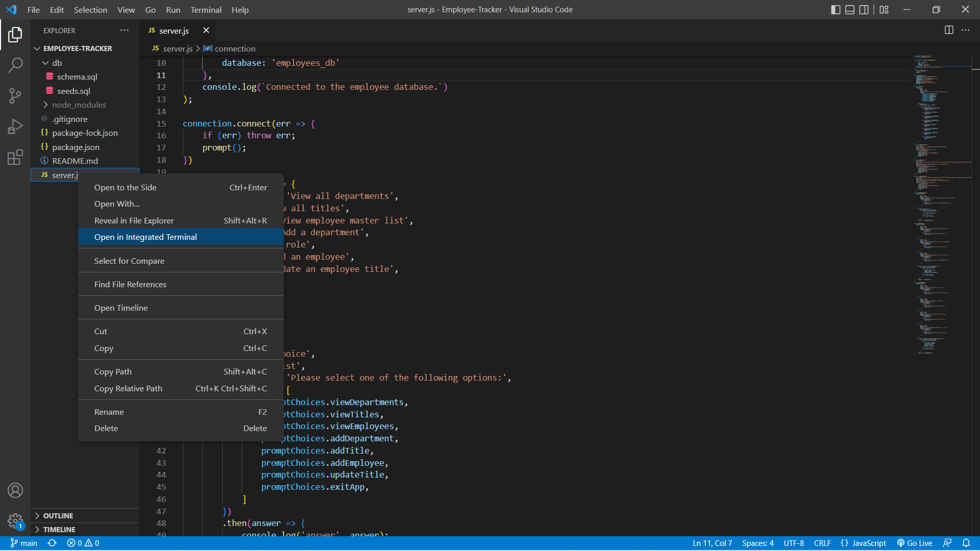Open the Accounts menu icon
The width and height of the screenshot is (980, 551).
click(15, 490)
